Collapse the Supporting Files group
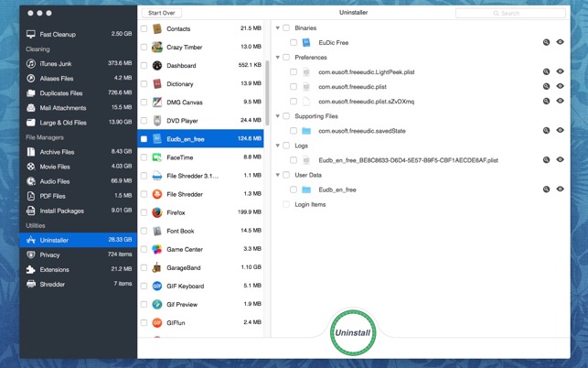The image size is (588, 368). [x=278, y=116]
